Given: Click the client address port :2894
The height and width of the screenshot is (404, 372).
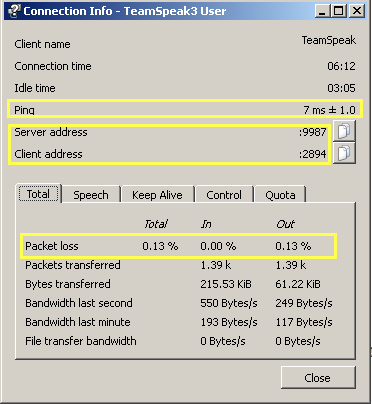Looking at the screenshot, I should click(x=312, y=154).
